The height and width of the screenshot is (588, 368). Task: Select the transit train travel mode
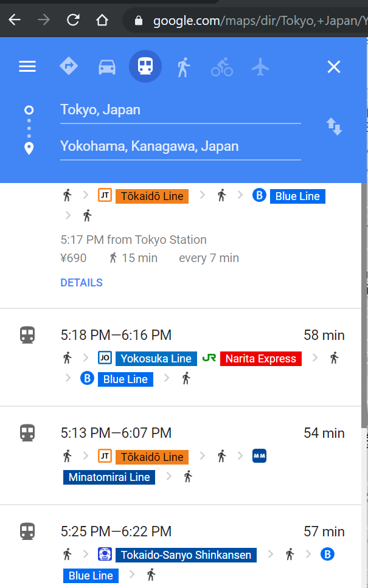(x=145, y=66)
